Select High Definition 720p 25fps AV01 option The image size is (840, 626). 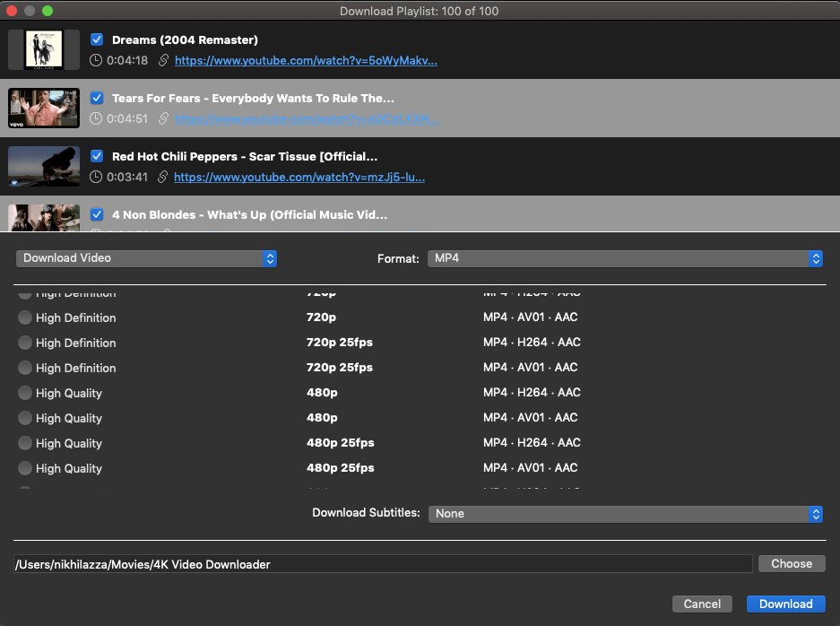click(24, 368)
